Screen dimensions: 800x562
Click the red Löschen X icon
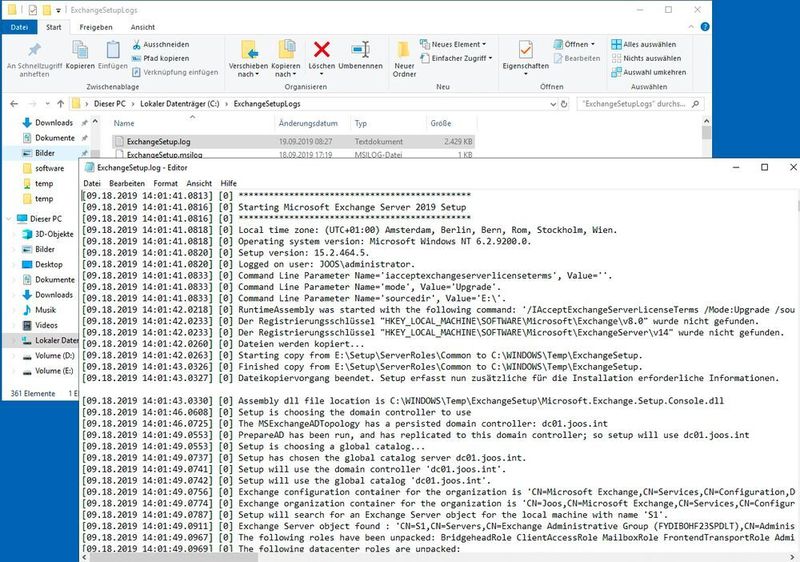point(321,49)
